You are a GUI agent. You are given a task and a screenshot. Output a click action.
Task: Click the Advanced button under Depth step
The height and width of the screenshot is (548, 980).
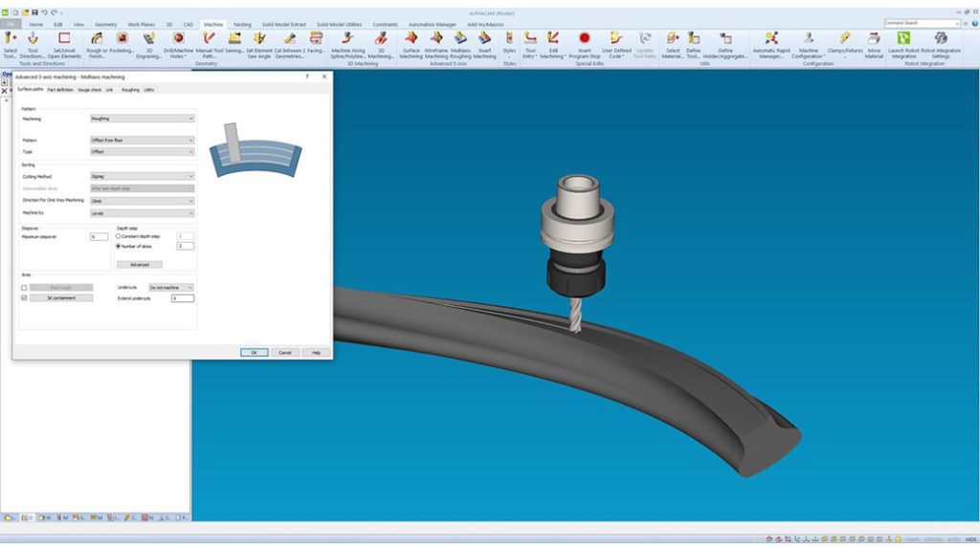click(x=140, y=264)
